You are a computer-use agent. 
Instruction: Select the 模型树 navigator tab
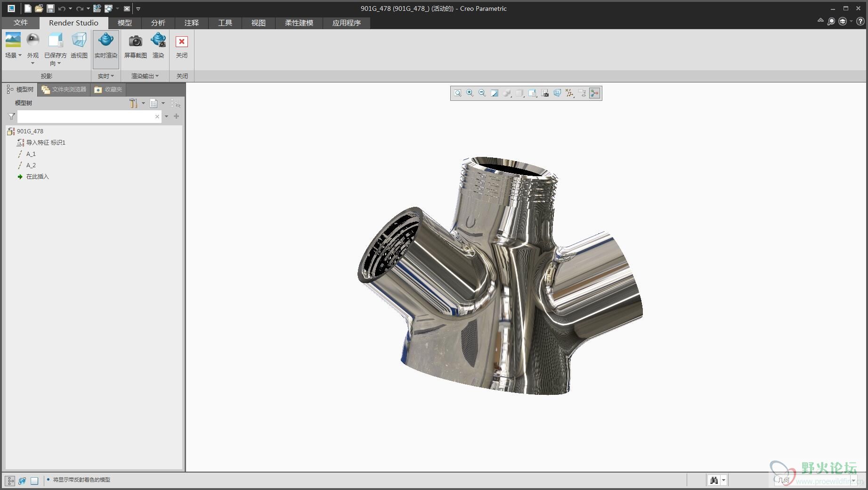point(20,90)
